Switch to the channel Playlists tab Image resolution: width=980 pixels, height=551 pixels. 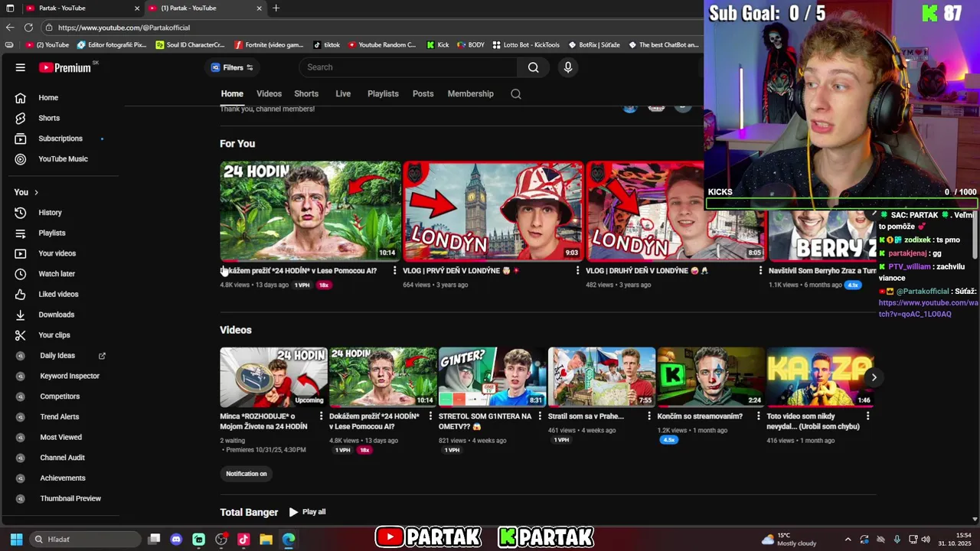pyautogui.click(x=383, y=94)
